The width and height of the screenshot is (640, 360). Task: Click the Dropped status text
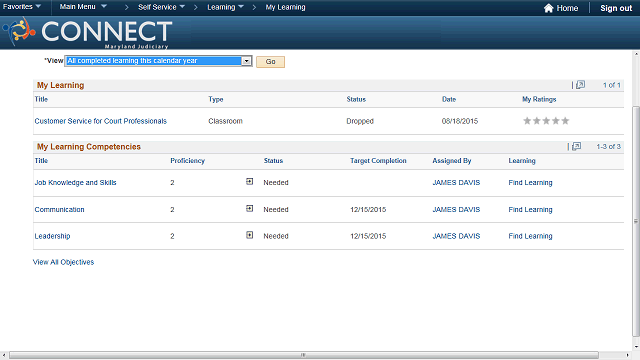pyautogui.click(x=360, y=121)
